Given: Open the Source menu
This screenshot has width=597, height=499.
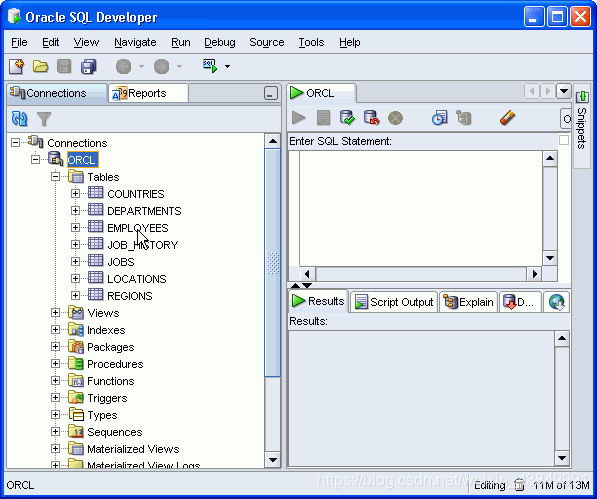Looking at the screenshot, I should [x=267, y=42].
